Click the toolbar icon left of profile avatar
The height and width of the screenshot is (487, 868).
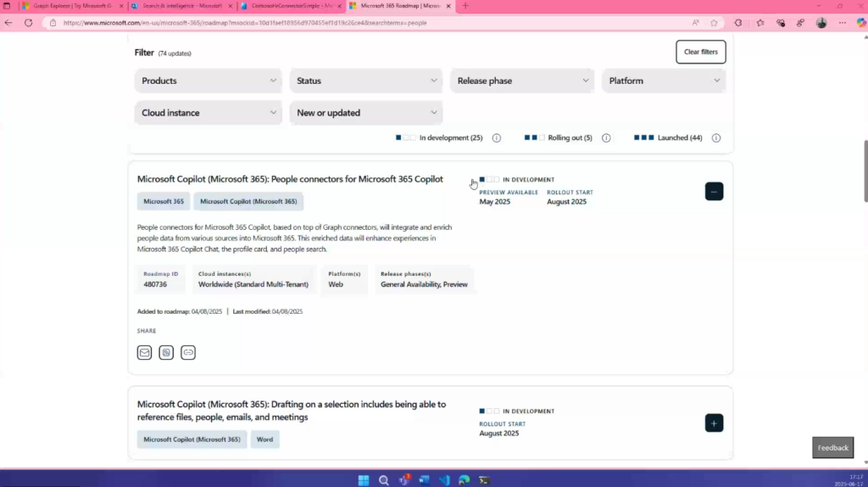pos(800,23)
